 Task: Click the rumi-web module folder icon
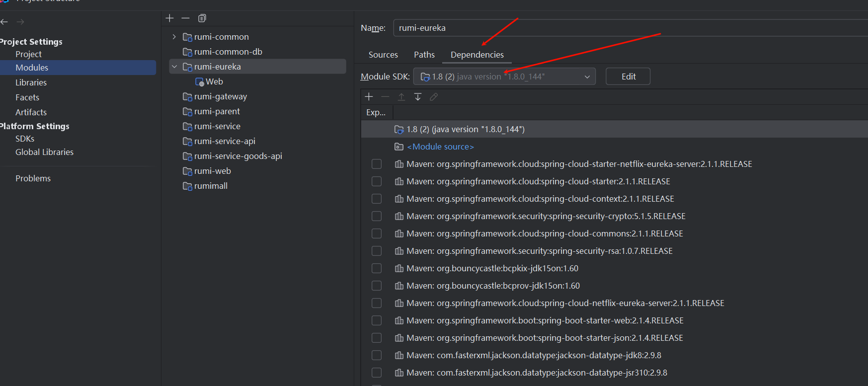click(x=187, y=171)
